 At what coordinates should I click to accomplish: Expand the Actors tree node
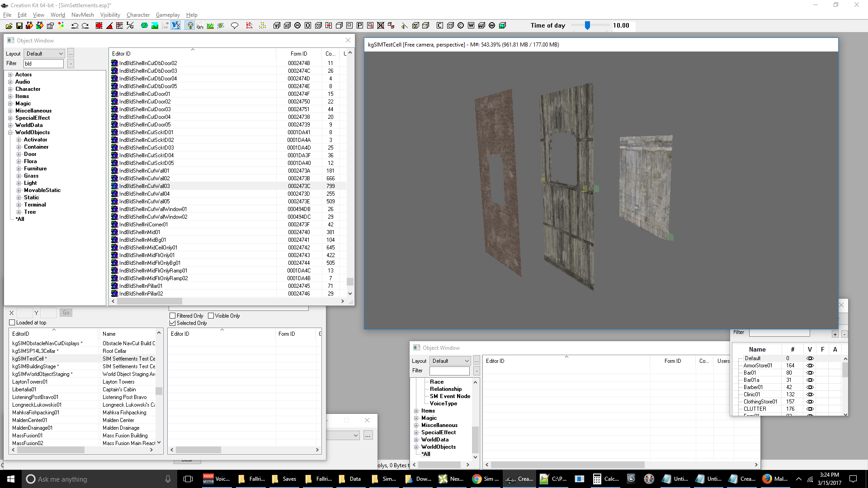[x=10, y=75]
